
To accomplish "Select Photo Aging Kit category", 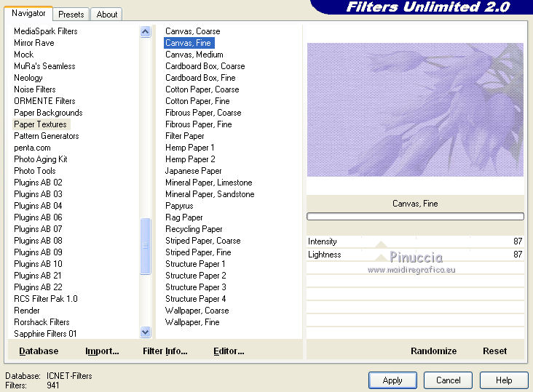I will [x=41, y=159].
